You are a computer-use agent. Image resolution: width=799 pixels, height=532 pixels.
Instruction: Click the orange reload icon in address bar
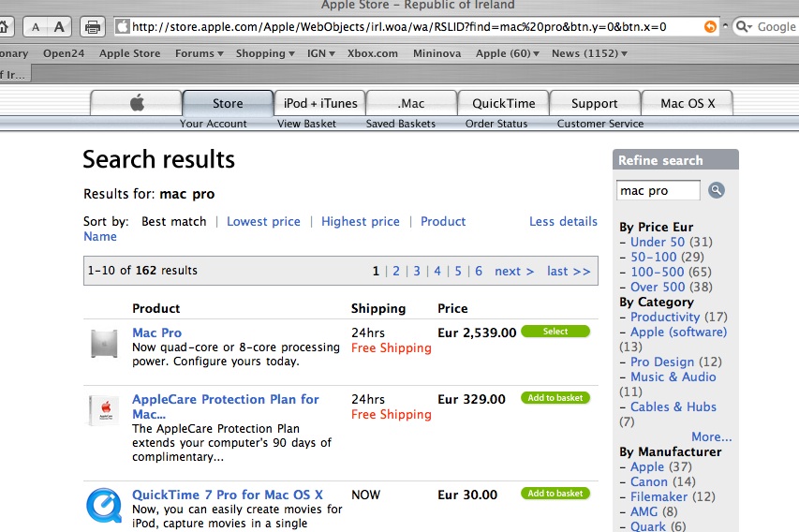click(710, 26)
